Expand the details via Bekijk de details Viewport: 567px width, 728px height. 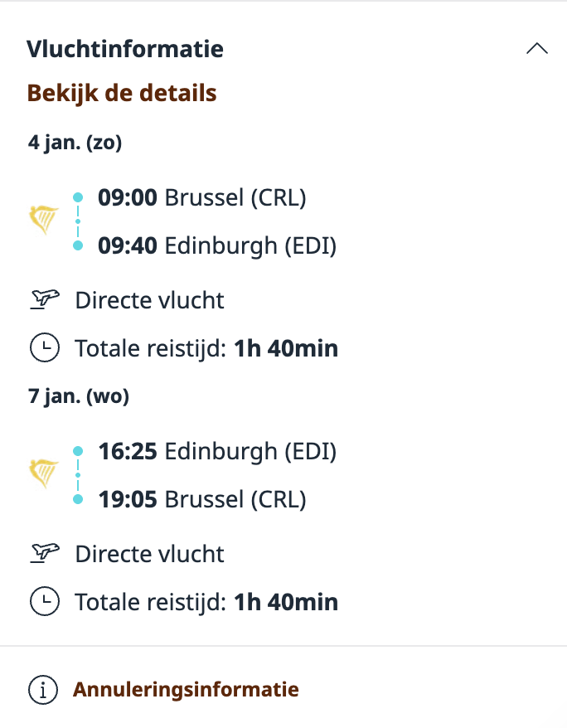[121, 93]
